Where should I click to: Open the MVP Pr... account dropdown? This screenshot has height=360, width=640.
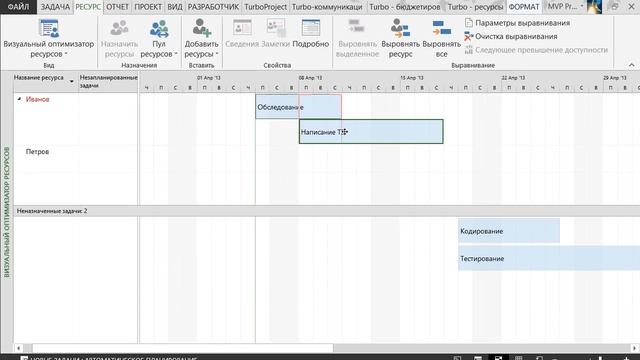(566, 7)
